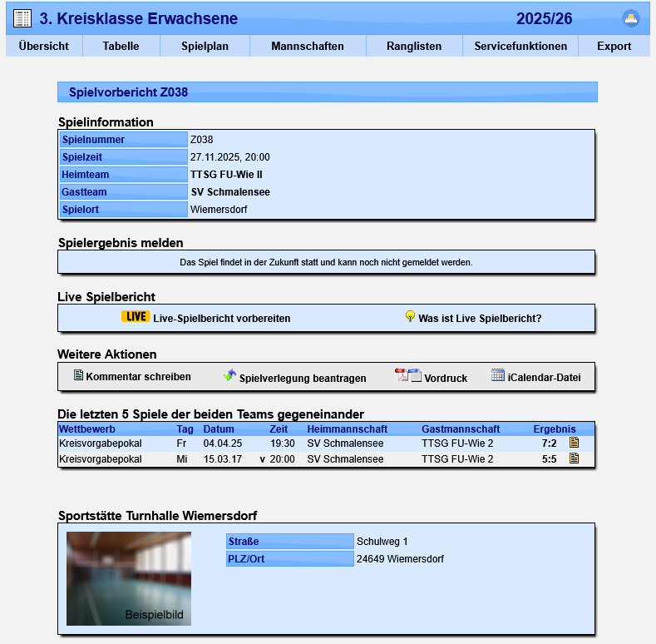Open the Ranglisten menu tab
Screen dimensions: 656x644
(414, 47)
